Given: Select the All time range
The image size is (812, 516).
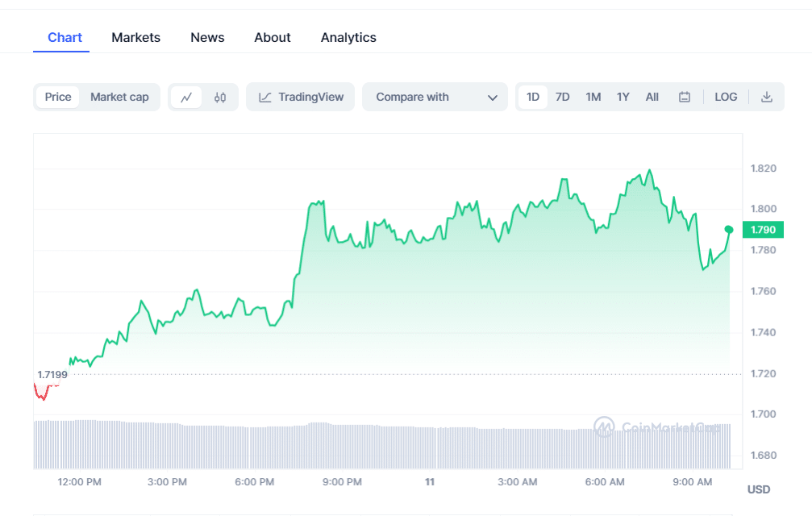Looking at the screenshot, I should point(652,97).
